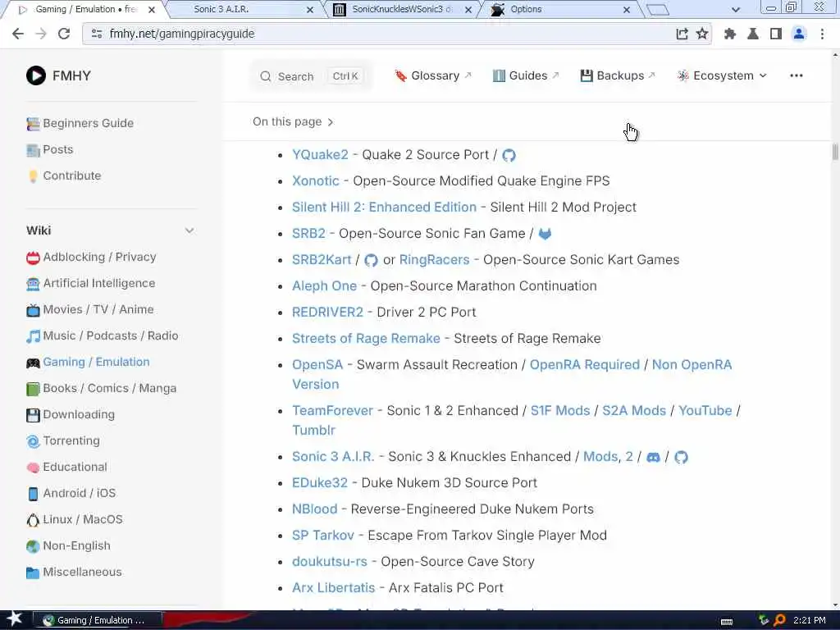Open the Linux / MacOS sidebar page
Screen dimensions: 840x630
click(x=75, y=519)
